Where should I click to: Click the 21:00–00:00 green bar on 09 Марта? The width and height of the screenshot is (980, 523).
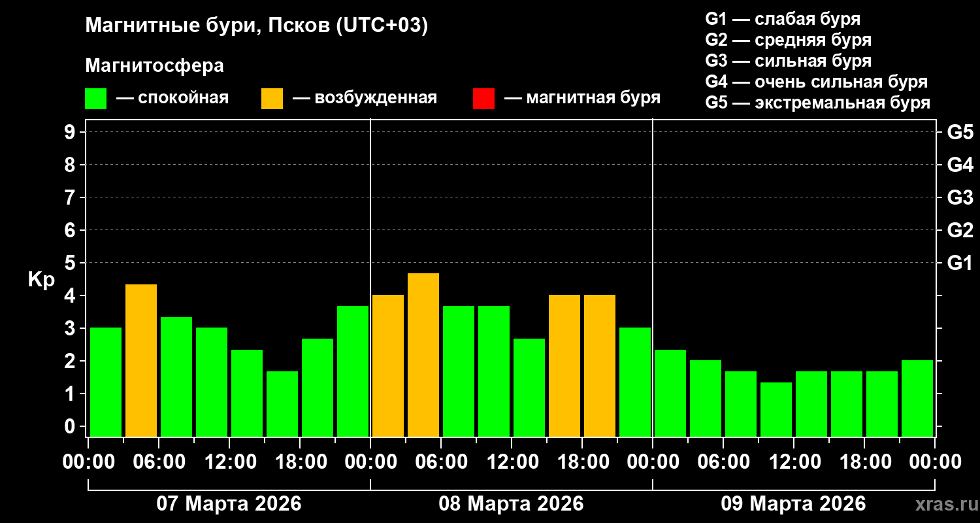[917, 398]
